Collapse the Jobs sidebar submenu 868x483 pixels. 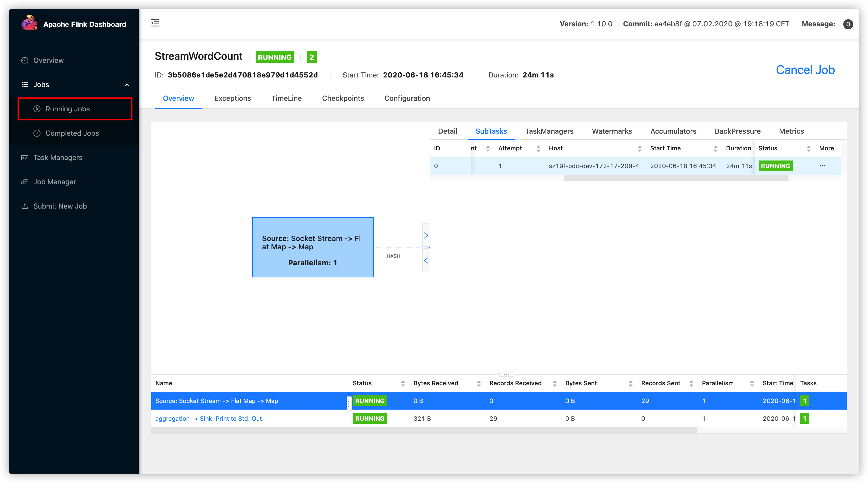click(x=127, y=85)
